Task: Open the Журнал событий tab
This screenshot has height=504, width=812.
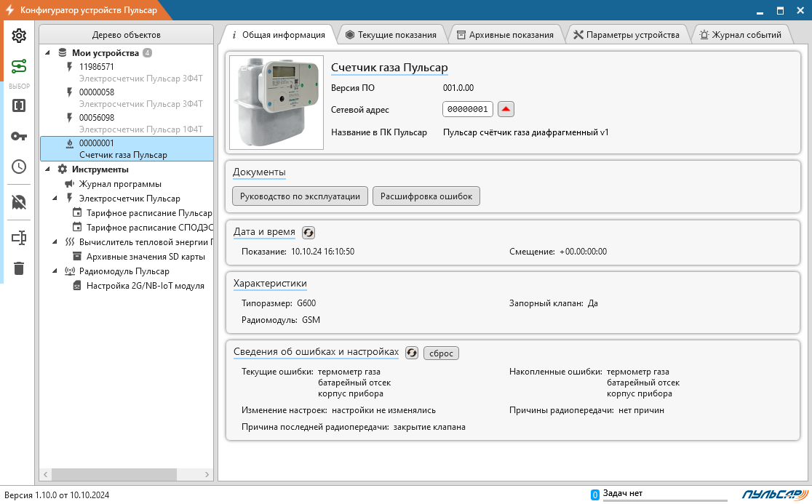Action: (x=741, y=35)
